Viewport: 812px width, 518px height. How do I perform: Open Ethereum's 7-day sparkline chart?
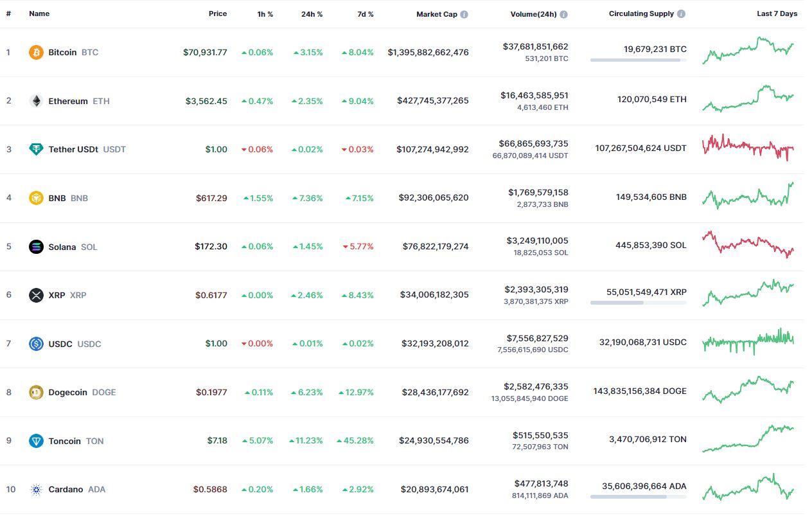(748, 98)
